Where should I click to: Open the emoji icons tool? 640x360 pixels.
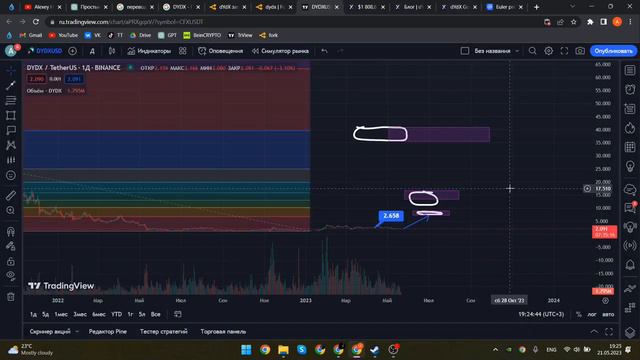(x=11, y=176)
